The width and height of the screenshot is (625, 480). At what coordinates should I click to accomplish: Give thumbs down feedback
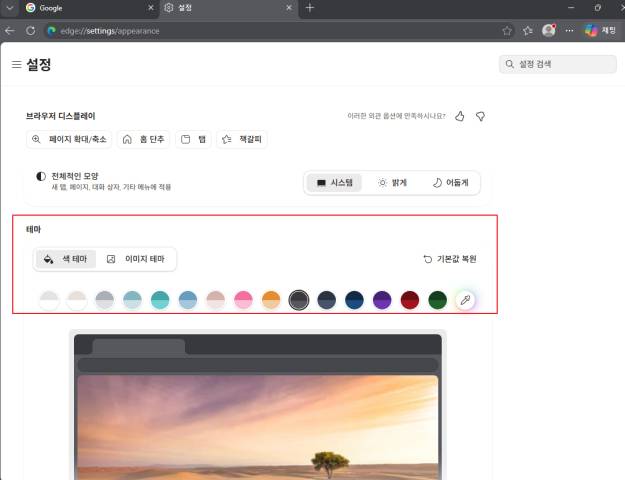(x=480, y=116)
